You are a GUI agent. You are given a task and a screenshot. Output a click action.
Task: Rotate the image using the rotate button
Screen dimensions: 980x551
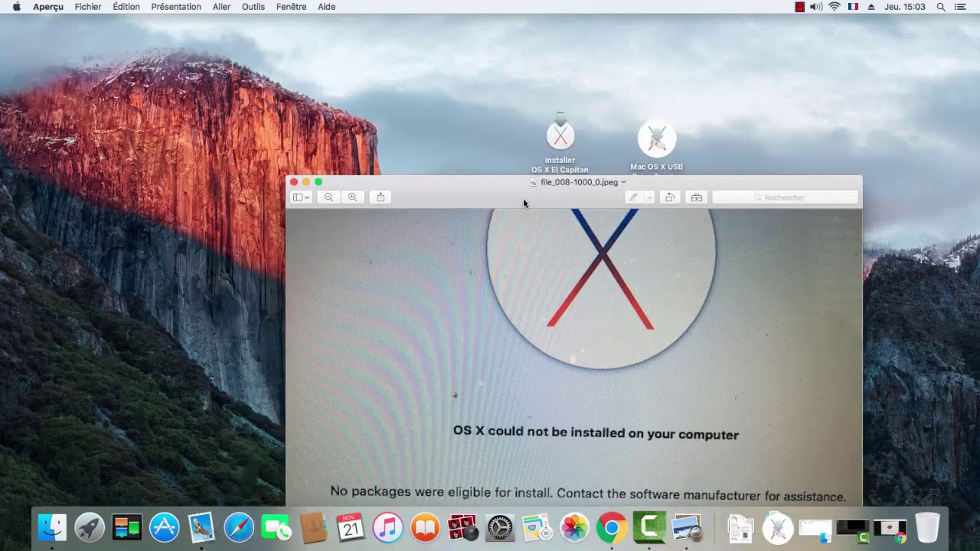pyautogui.click(x=669, y=197)
